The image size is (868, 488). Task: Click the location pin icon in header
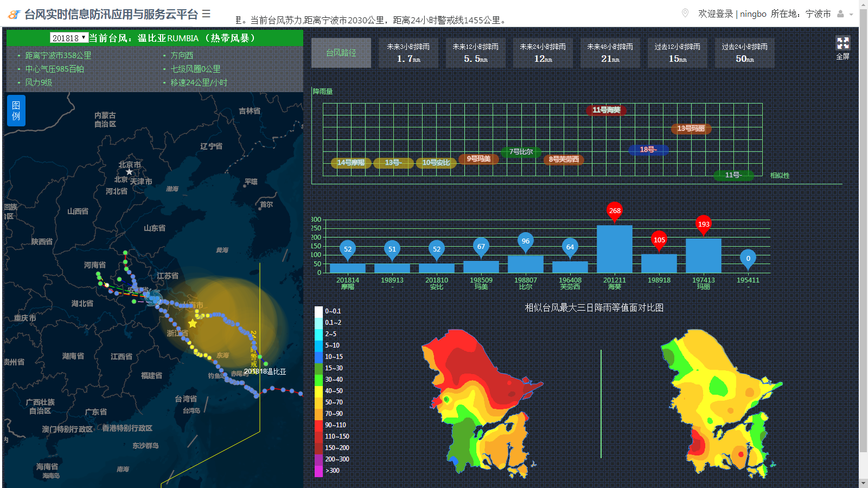click(685, 13)
